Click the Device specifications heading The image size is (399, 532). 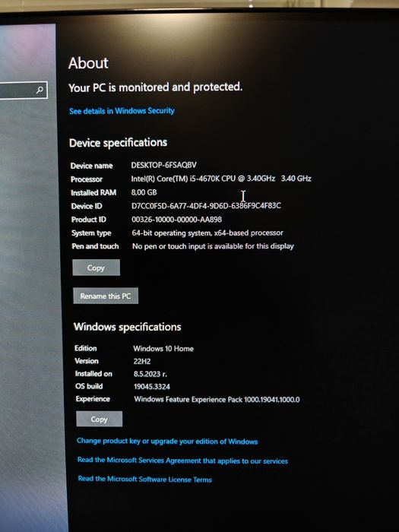(118, 143)
